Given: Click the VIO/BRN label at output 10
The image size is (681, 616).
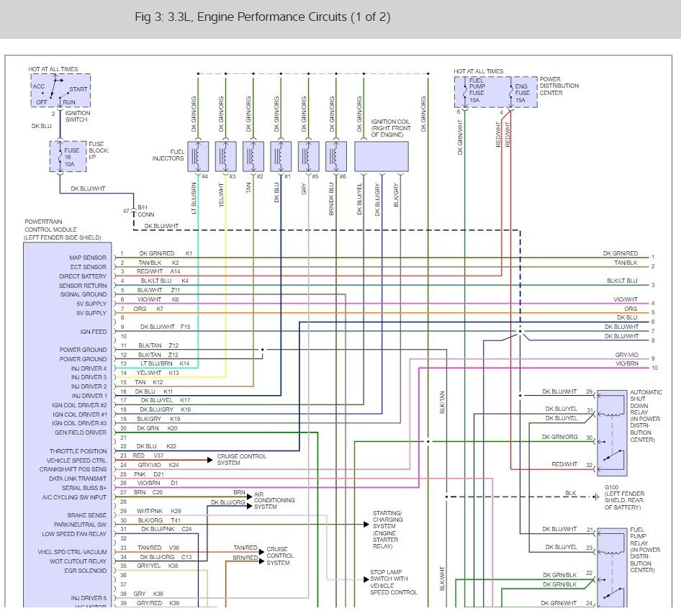Looking at the screenshot, I should [x=626, y=364].
